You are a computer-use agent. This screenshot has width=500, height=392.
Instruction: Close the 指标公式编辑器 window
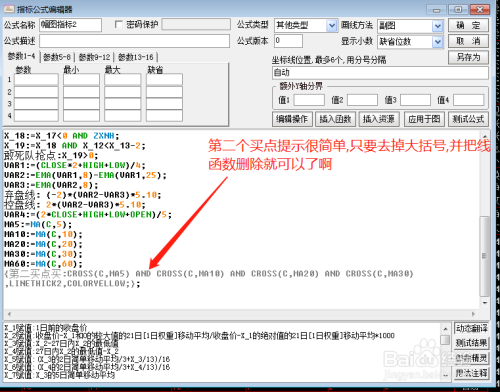(x=480, y=9)
